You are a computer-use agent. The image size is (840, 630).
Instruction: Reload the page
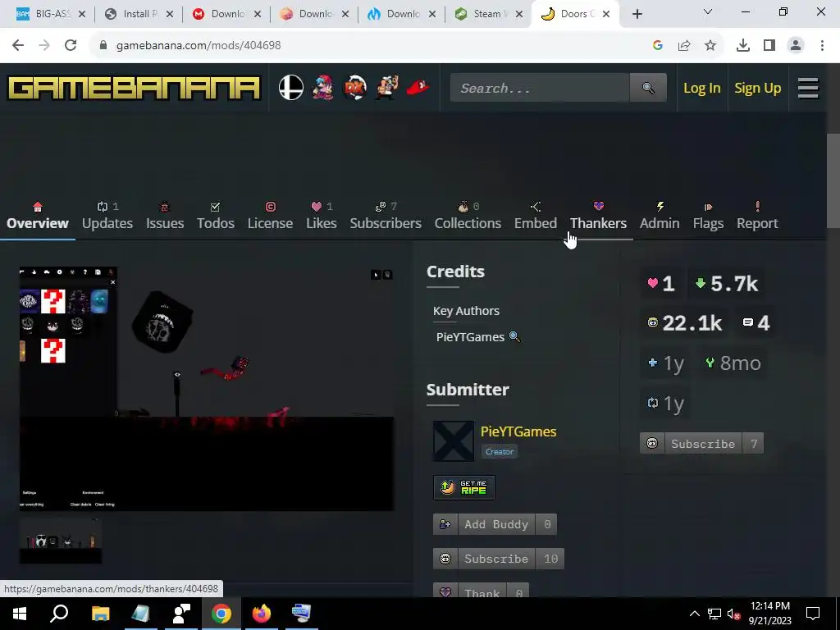71,46
